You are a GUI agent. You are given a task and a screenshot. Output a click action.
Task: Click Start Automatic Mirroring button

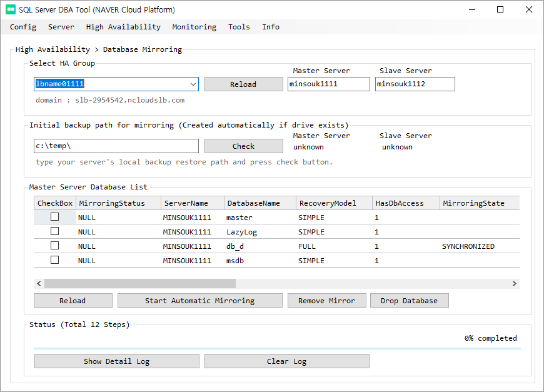[x=200, y=301]
